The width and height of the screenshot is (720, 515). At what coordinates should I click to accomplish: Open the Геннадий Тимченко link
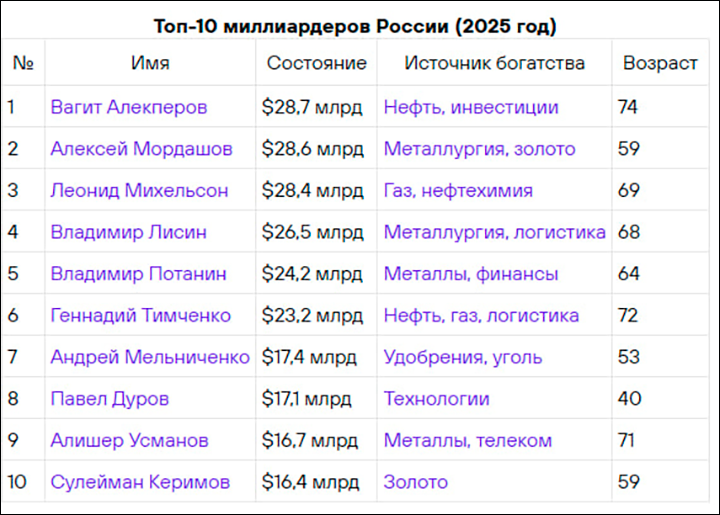[x=140, y=316]
